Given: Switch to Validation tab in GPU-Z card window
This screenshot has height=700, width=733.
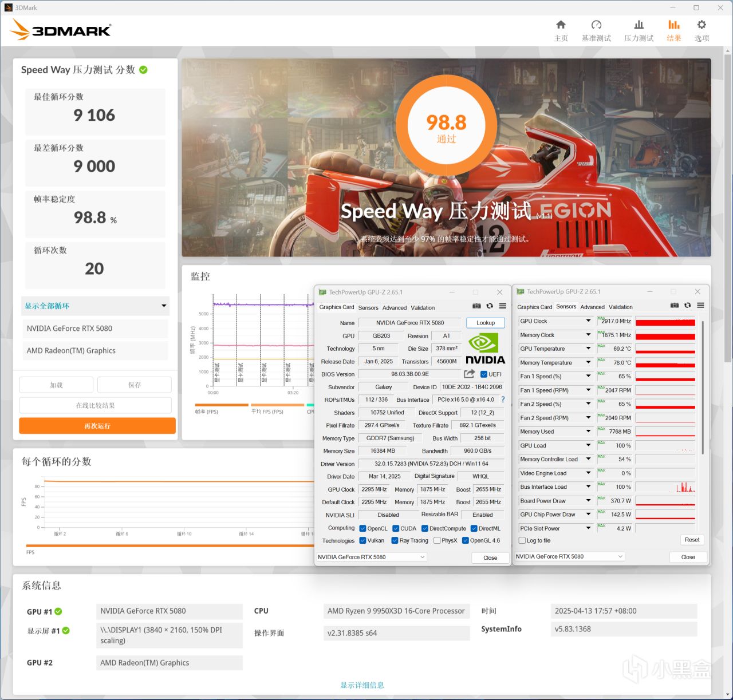Looking at the screenshot, I should [x=423, y=307].
